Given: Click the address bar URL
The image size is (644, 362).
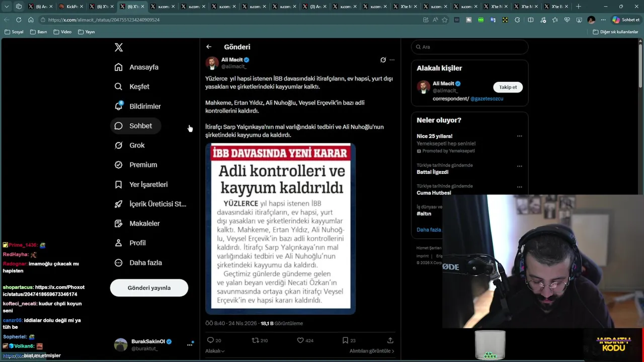Looking at the screenshot, I should coord(104,20).
